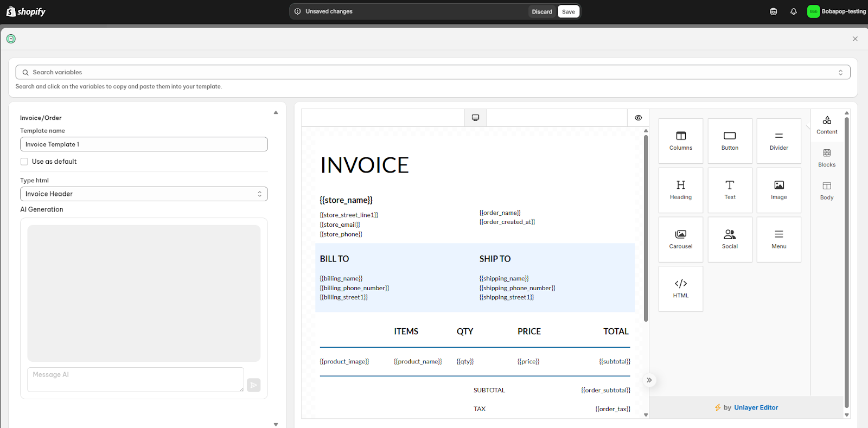Screen dimensions: 868x428
Task: Switch to the Blocks tab
Action: tap(827, 158)
